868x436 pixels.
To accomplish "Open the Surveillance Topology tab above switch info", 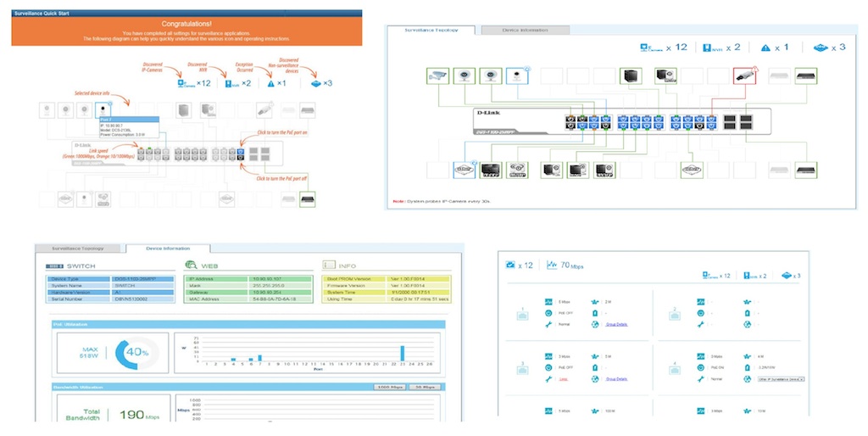I will tap(78, 249).
